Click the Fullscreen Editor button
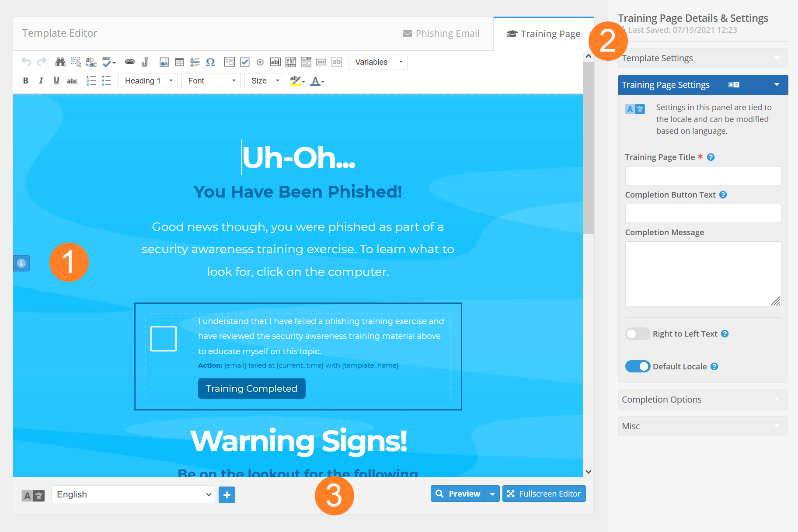 click(544, 494)
